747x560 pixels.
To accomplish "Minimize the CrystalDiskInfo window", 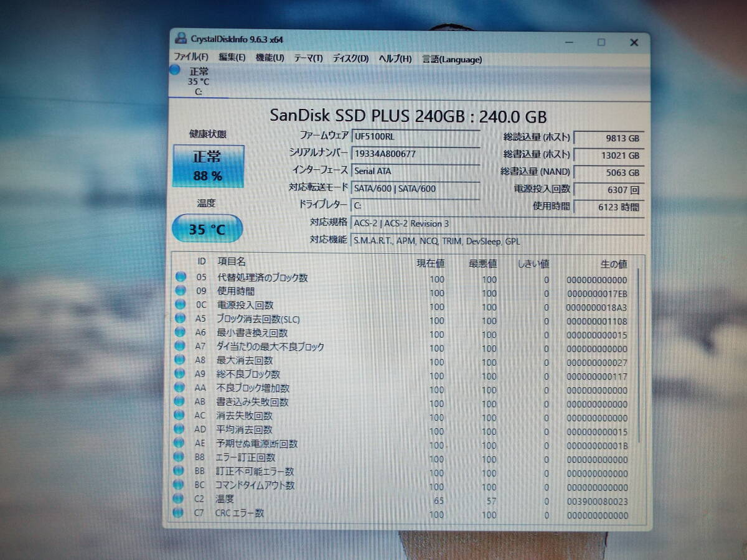I will point(570,42).
